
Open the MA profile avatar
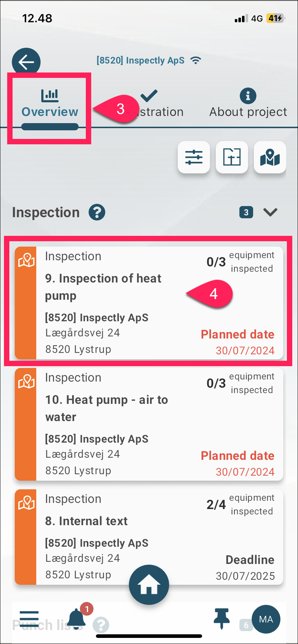(266, 619)
